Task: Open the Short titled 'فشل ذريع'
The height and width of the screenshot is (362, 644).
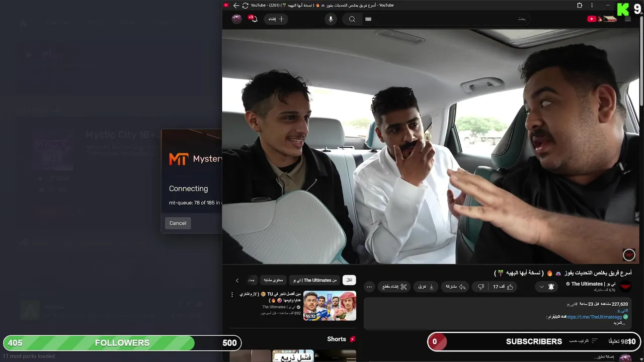Action: click(293, 356)
